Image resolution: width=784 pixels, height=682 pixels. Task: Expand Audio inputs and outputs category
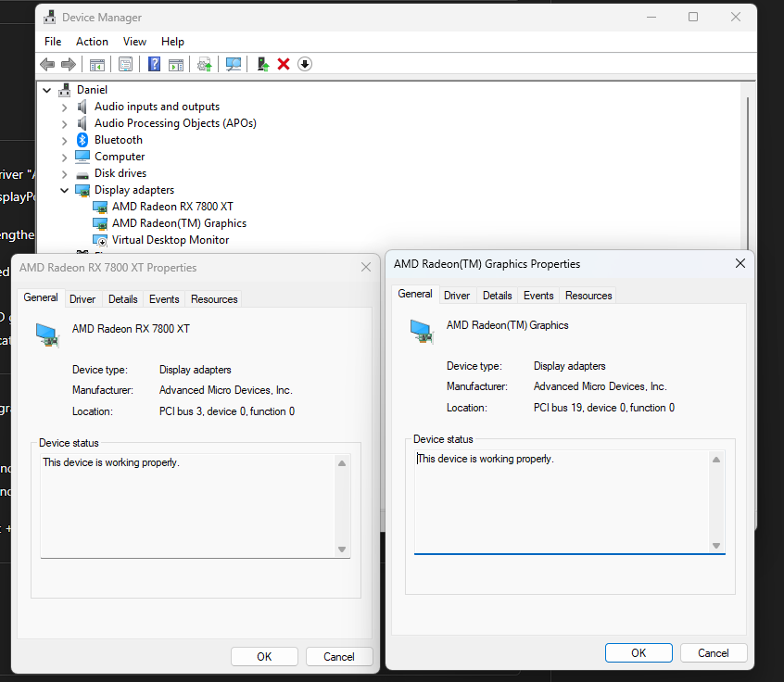tap(65, 107)
